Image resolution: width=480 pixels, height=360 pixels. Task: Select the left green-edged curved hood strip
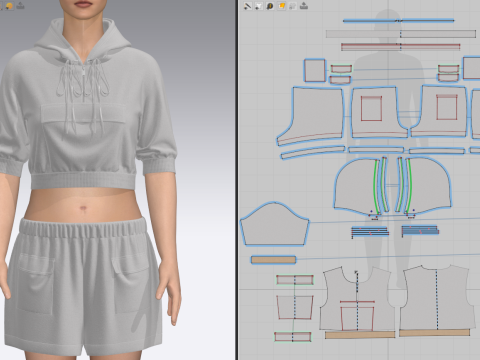click(385, 184)
